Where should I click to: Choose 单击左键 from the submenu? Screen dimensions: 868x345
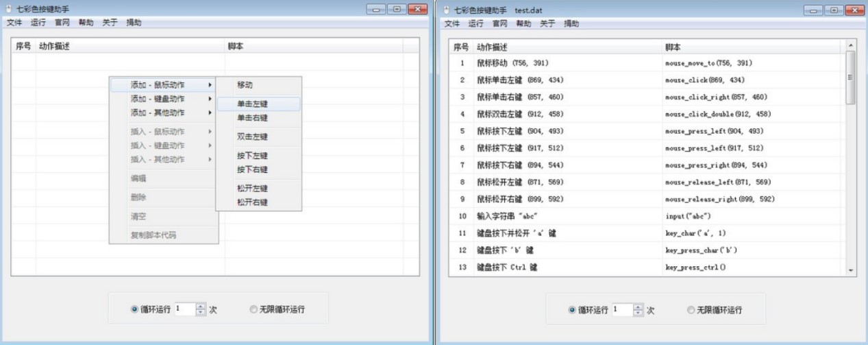(x=258, y=104)
